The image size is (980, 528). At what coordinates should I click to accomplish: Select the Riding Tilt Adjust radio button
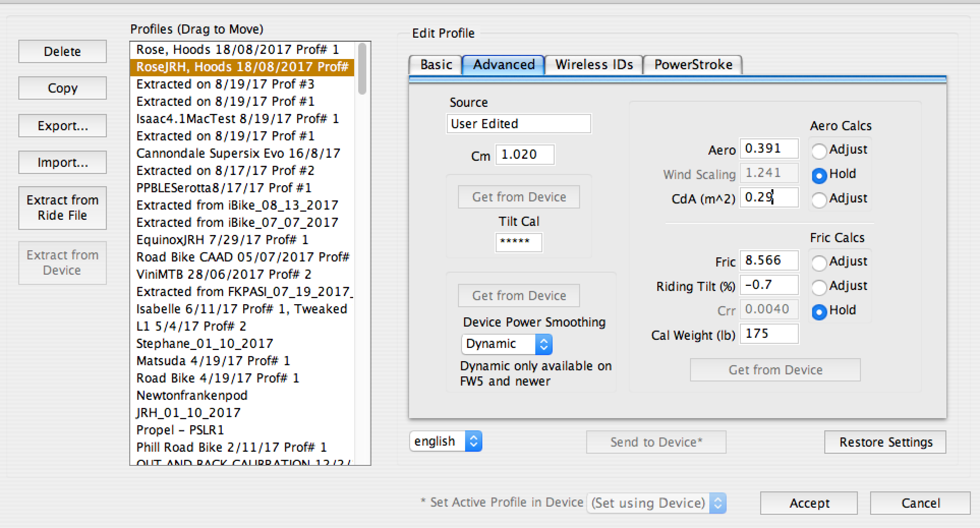tap(819, 287)
